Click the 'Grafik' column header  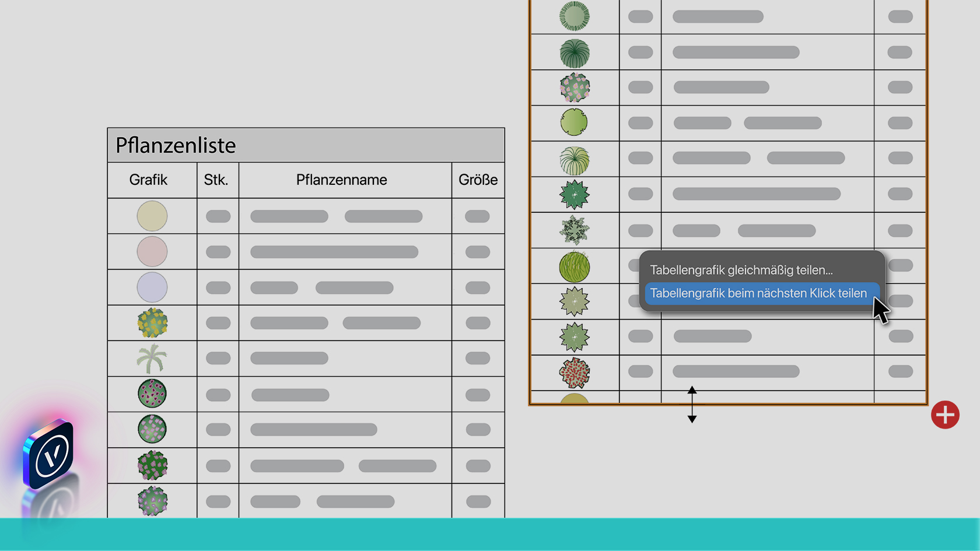148,180
